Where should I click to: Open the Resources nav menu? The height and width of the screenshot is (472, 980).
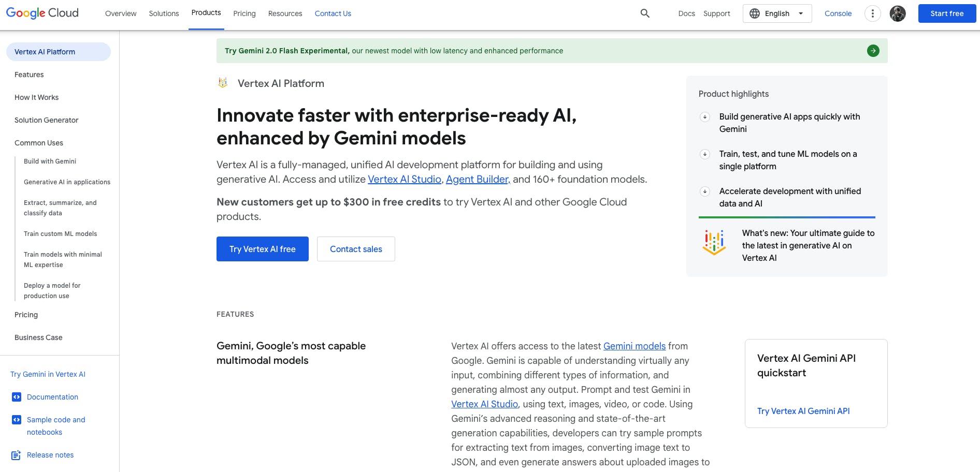285,13
